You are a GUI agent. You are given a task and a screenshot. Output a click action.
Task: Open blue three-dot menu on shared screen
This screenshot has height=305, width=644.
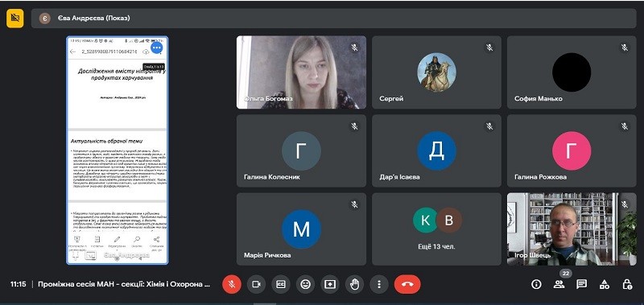(x=156, y=48)
